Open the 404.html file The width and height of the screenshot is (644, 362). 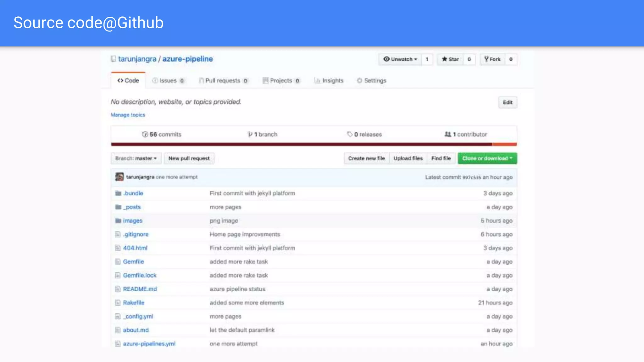pos(135,248)
